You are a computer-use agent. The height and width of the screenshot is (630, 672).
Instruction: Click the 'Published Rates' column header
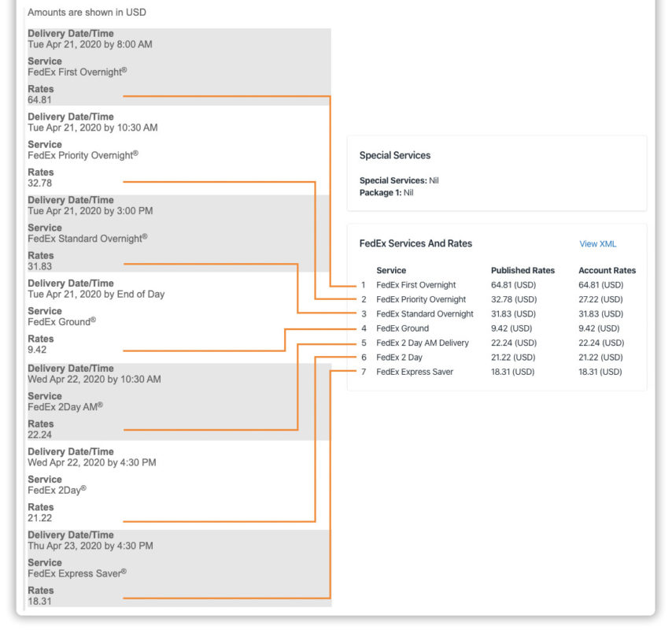522,270
